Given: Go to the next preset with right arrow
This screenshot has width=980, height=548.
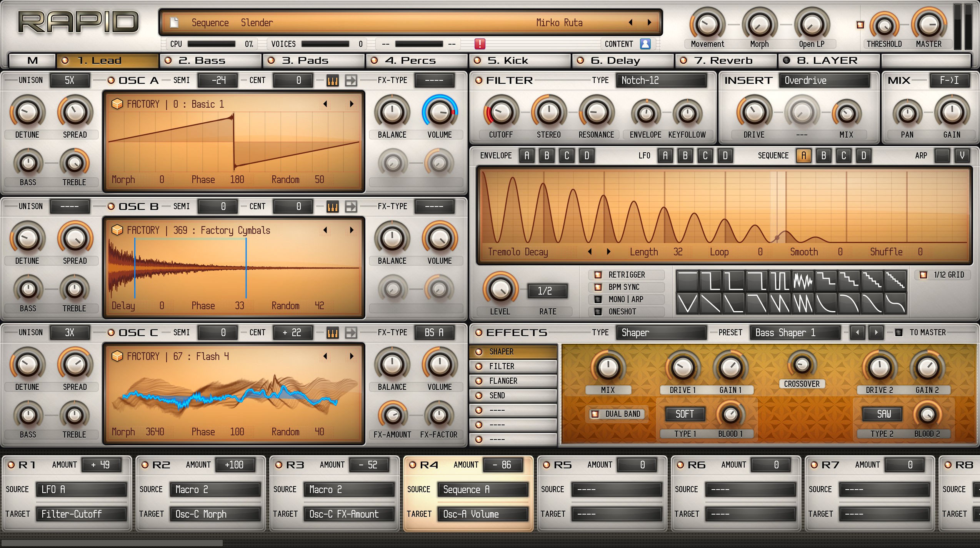Looking at the screenshot, I should pyautogui.click(x=649, y=22).
